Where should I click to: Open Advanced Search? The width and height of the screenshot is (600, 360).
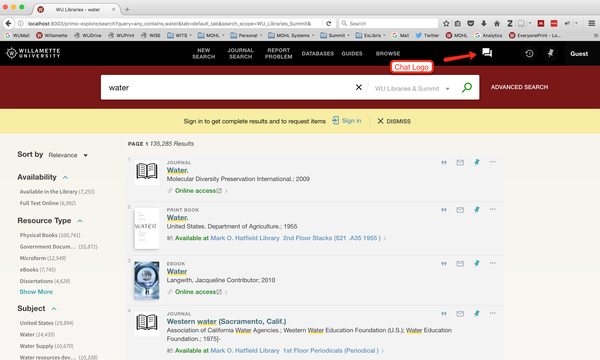tap(519, 87)
